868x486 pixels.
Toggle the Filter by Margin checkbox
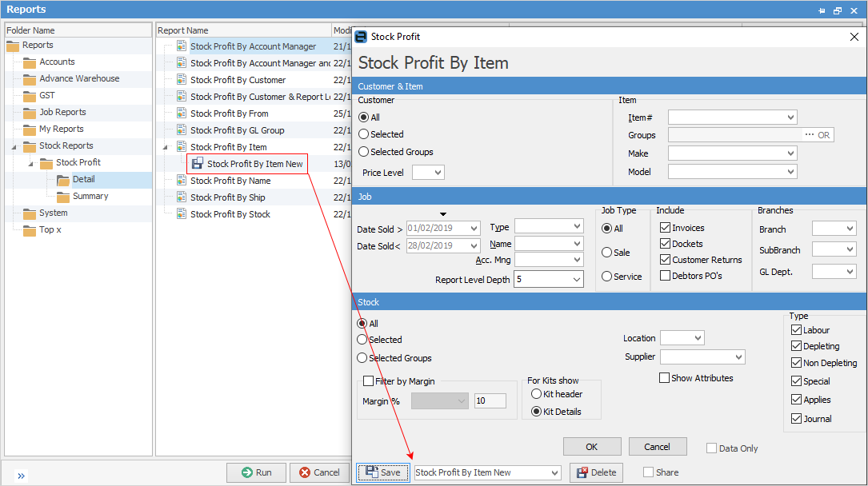(369, 381)
